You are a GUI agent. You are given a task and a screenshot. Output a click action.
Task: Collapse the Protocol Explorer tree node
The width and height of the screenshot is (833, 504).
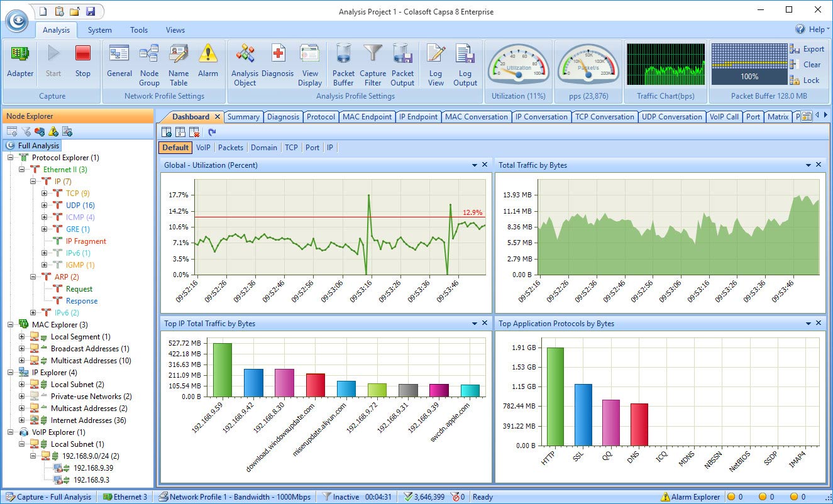pyautogui.click(x=11, y=158)
